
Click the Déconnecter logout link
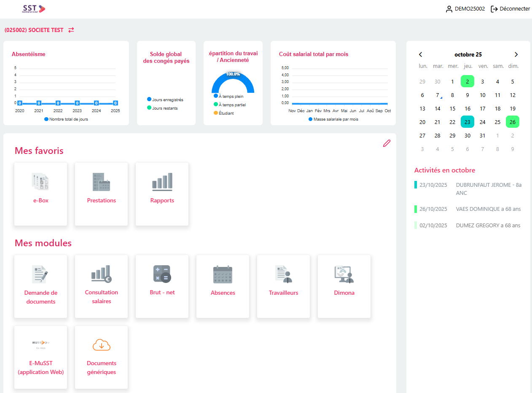pyautogui.click(x=510, y=9)
